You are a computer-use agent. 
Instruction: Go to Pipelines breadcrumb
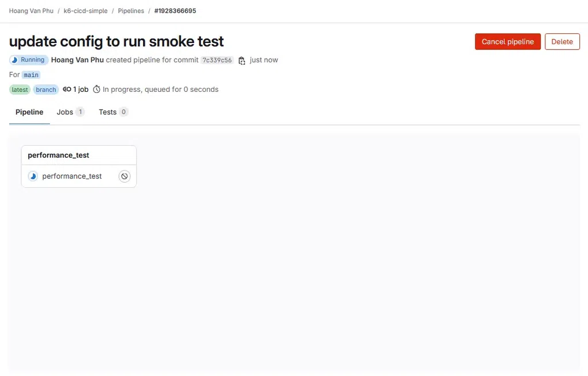[x=131, y=11]
